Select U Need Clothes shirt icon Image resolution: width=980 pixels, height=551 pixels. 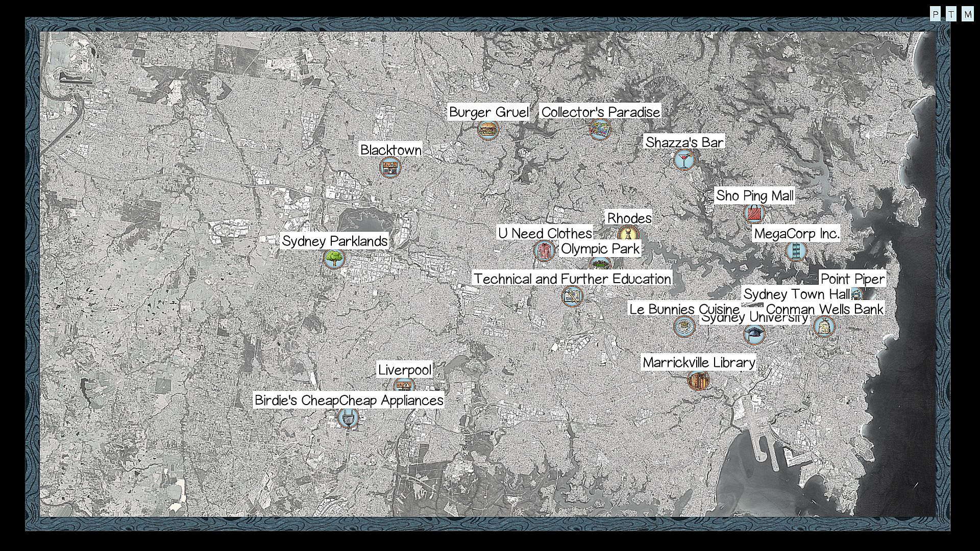(x=544, y=251)
